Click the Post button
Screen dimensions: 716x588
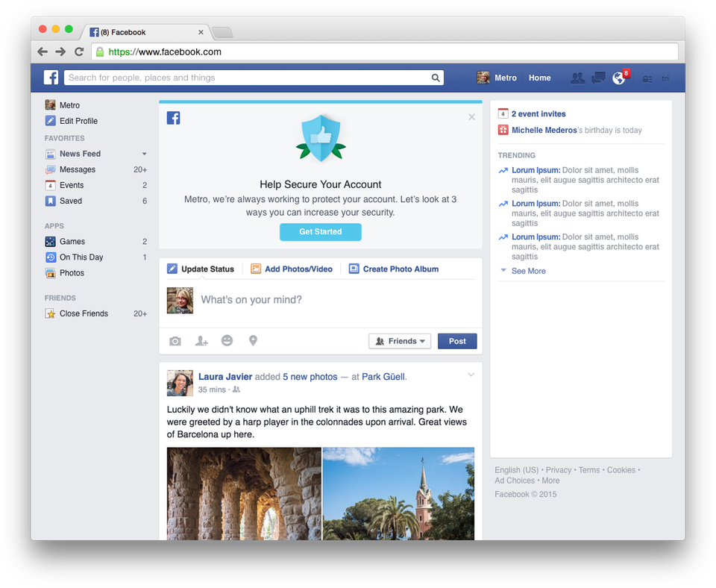(x=457, y=341)
